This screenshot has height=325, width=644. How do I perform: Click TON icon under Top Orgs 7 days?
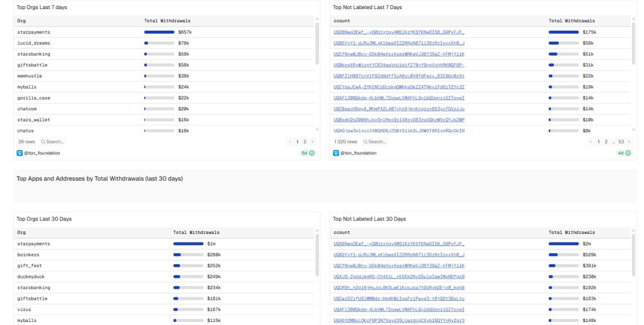pos(20,153)
